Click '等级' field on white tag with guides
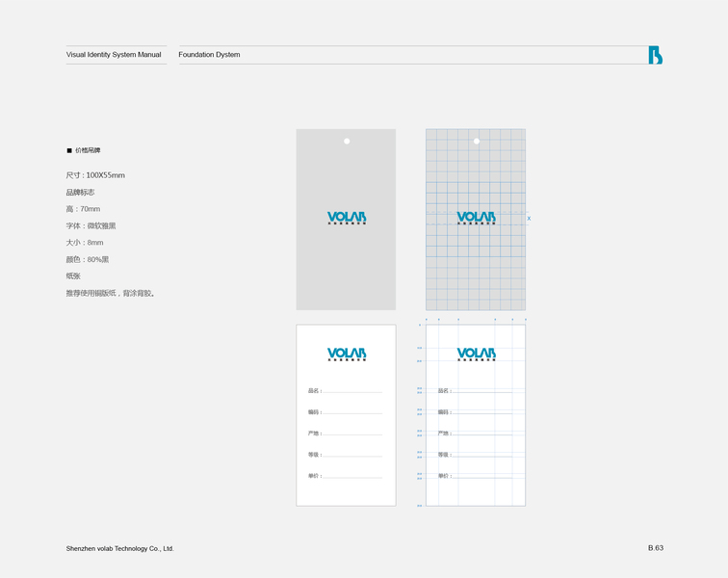Screen dimensions: 728x578 (475, 455)
